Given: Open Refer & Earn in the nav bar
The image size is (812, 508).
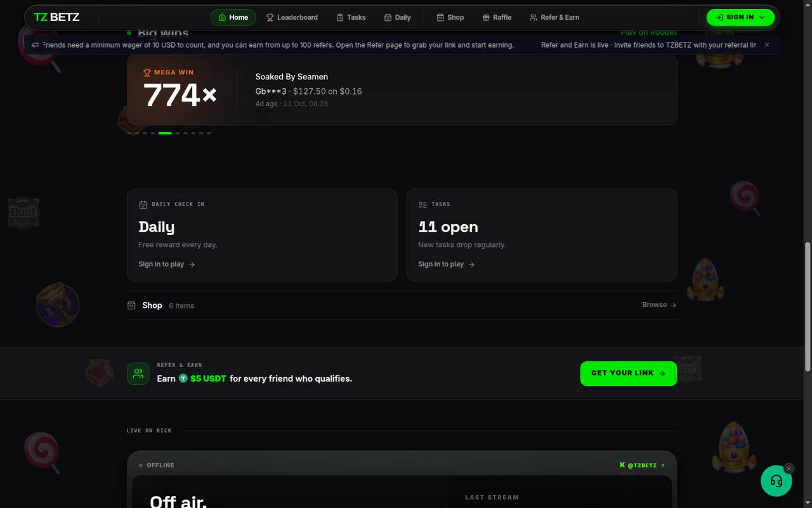Looking at the screenshot, I should pos(554,17).
